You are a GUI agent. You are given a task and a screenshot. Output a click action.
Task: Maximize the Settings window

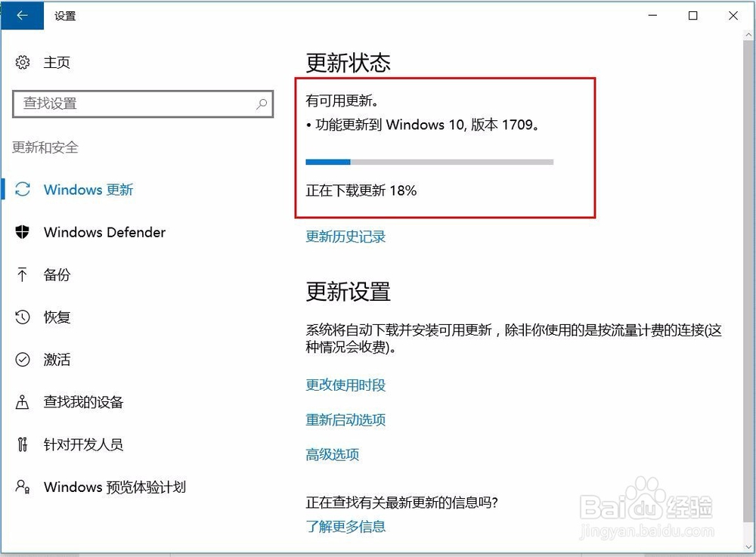point(692,15)
